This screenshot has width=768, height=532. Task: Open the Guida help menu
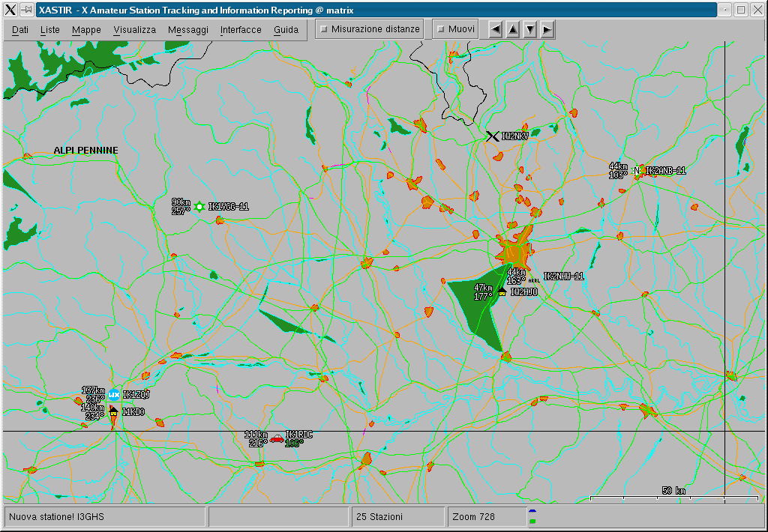pyautogui.click(x=286, y=30)
